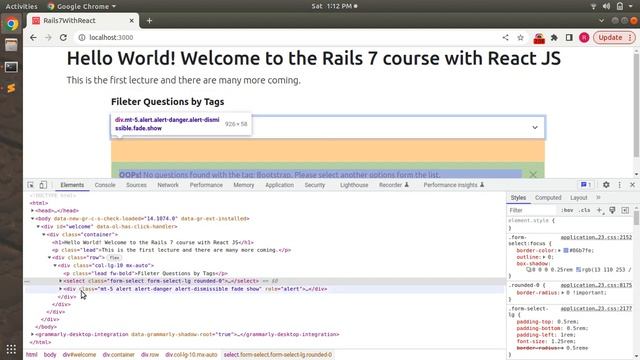Toggle the :hov element state panel
The width and height of the screenshot is (640, 360).
[567, 210]
